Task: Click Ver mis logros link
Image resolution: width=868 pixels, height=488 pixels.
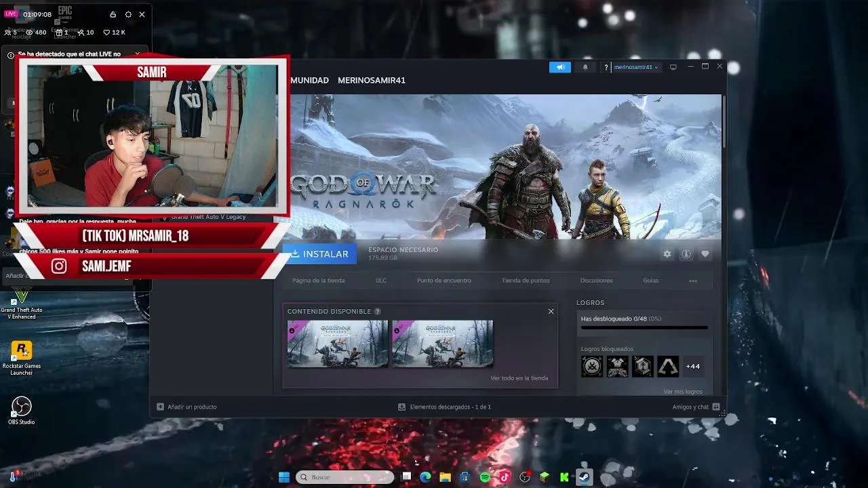Action: tap(683, 392)
